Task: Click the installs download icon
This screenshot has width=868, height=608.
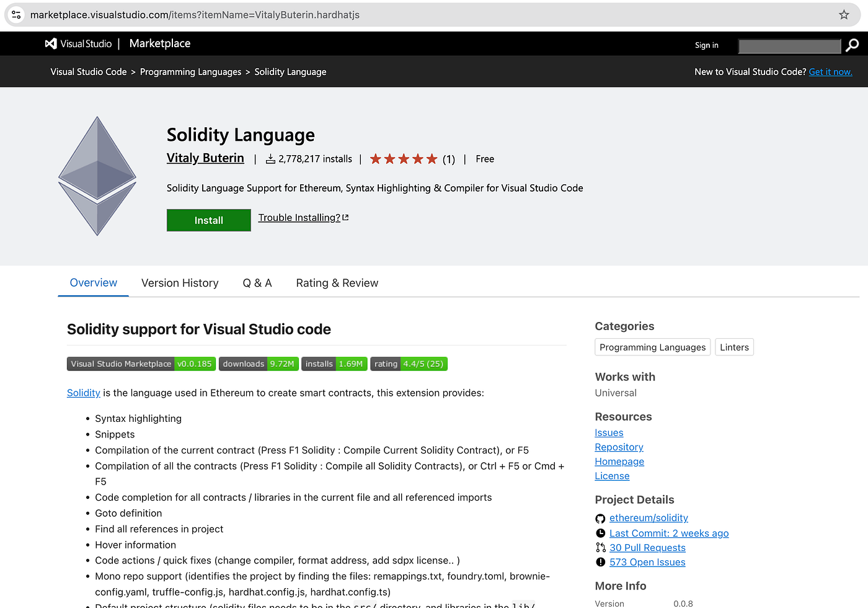Action: point(270,159)
